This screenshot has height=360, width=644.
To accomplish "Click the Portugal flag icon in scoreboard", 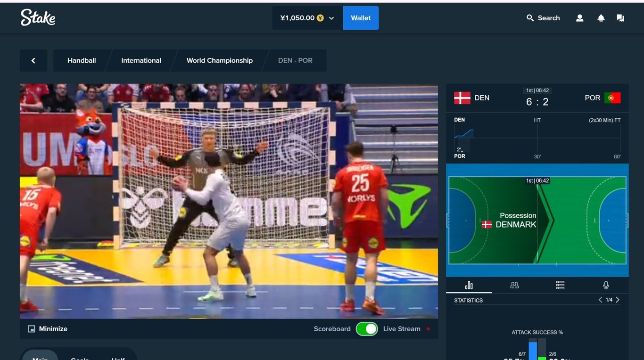I will 612,98.
